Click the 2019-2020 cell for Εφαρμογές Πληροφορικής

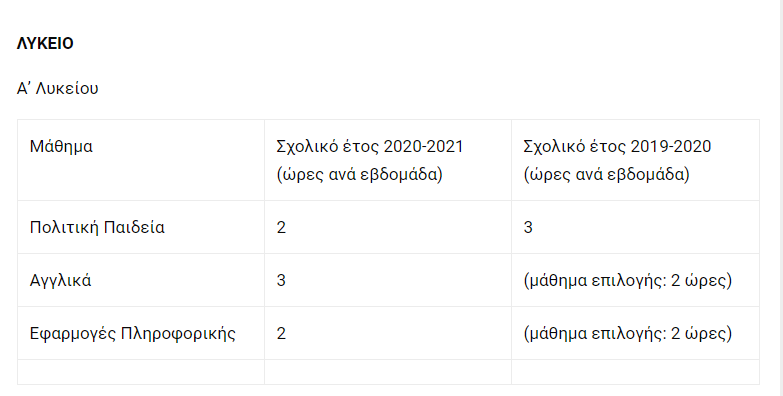click(635, 333)
